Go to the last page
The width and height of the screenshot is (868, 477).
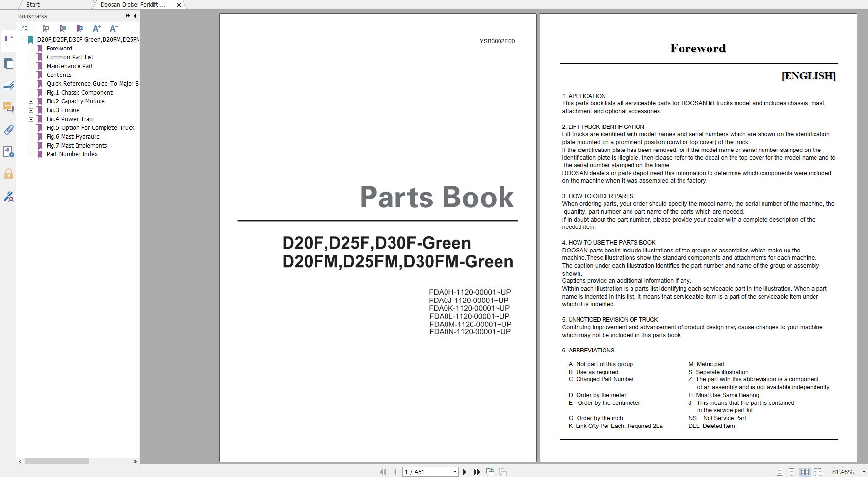click(x=477, y=472)
